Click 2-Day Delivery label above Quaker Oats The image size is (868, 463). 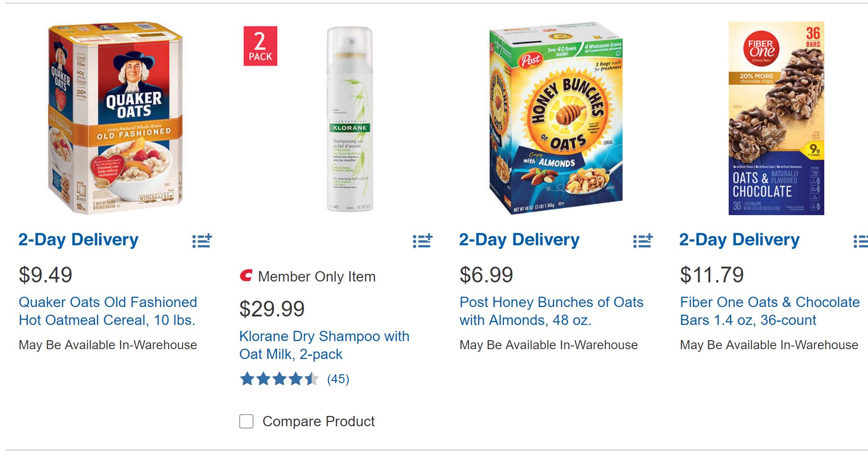pos(78,240)
